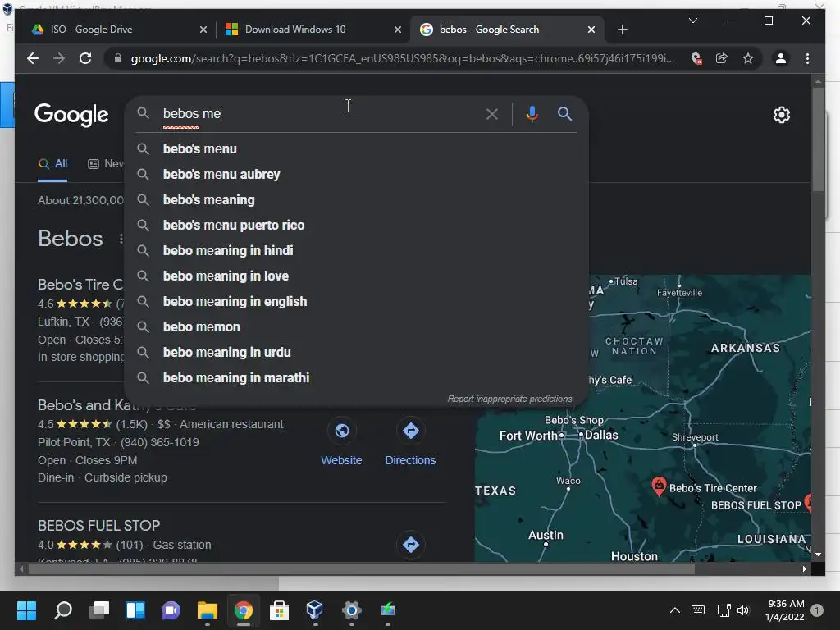Open the Windows Start menu

26,609
